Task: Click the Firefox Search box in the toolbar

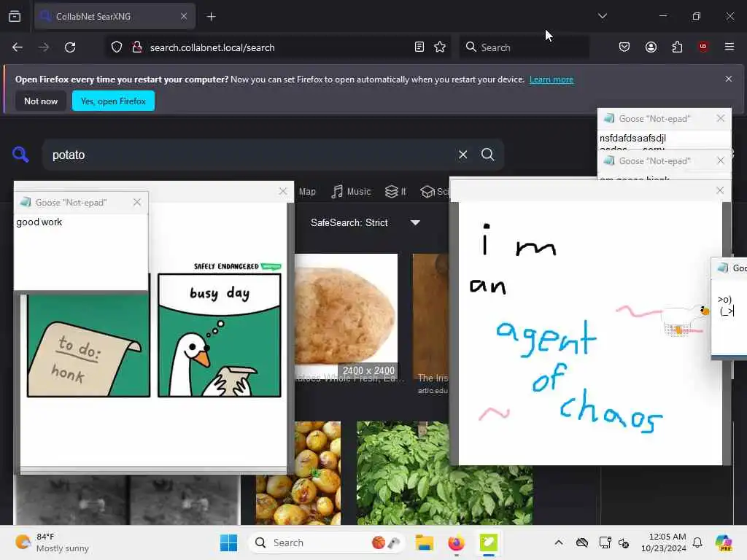Action: pyautogui.click(x=524, y=47)
